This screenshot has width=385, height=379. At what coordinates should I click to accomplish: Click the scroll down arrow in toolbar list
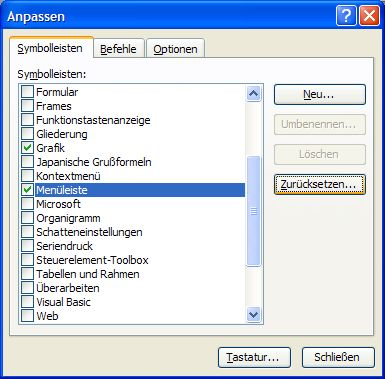point(254,314)
